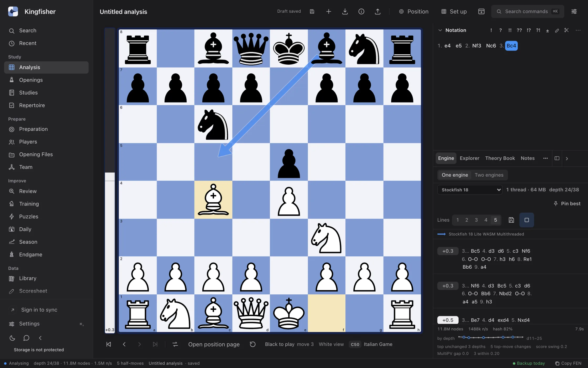Click the pencil edit icon in Notation toolbar
This screenshot has height=368, width=588.
point(557,30)
